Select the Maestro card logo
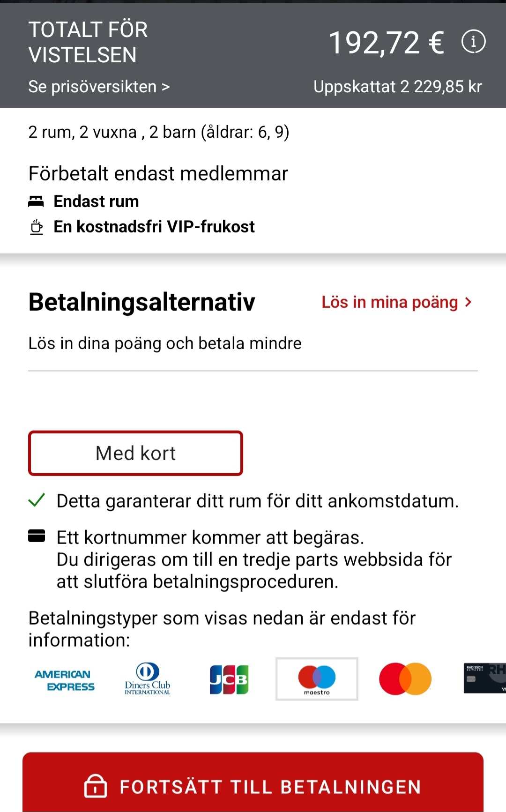 (x=317, y=679)
